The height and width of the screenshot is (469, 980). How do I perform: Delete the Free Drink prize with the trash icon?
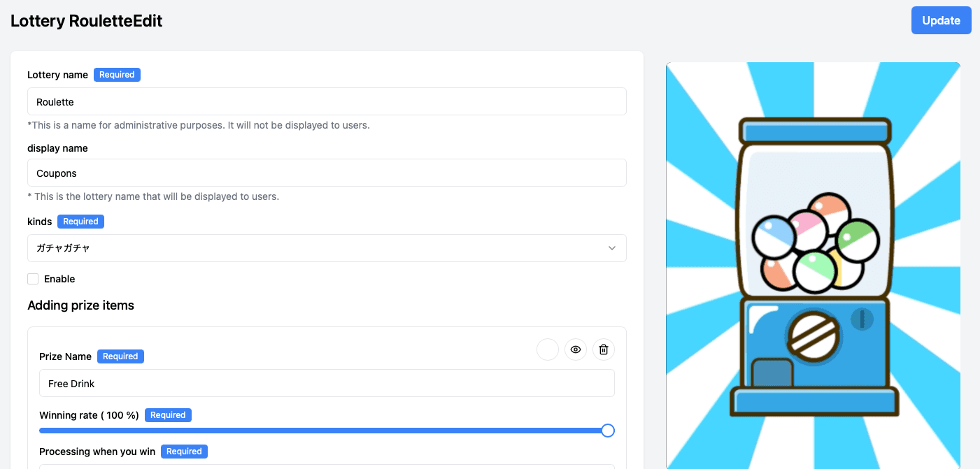click(603, 349)
